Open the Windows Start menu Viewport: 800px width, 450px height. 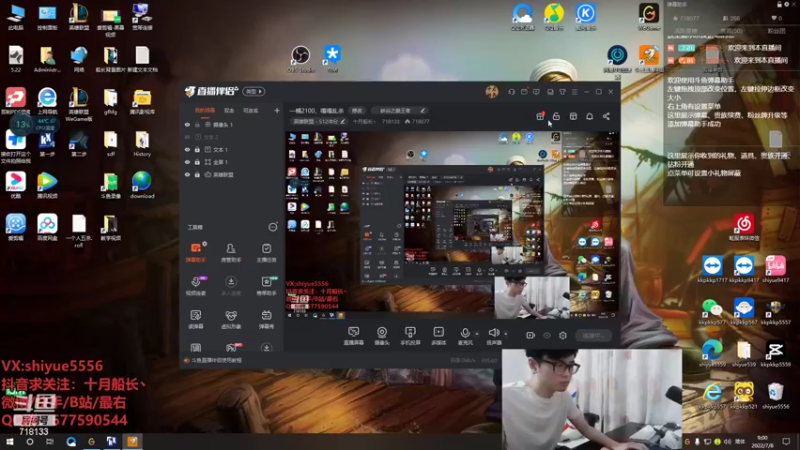[x=10, y=441]
